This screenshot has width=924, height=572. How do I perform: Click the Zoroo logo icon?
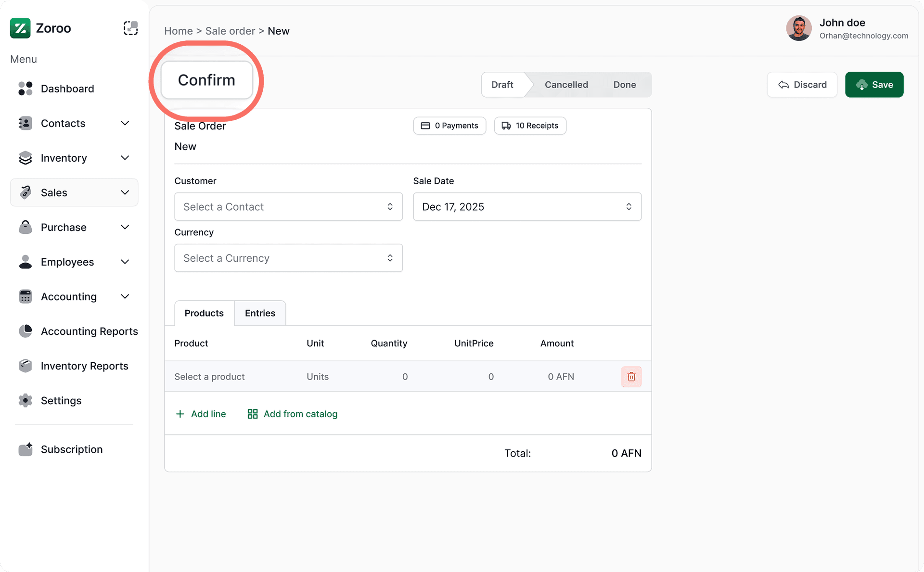tap(20, 28)
